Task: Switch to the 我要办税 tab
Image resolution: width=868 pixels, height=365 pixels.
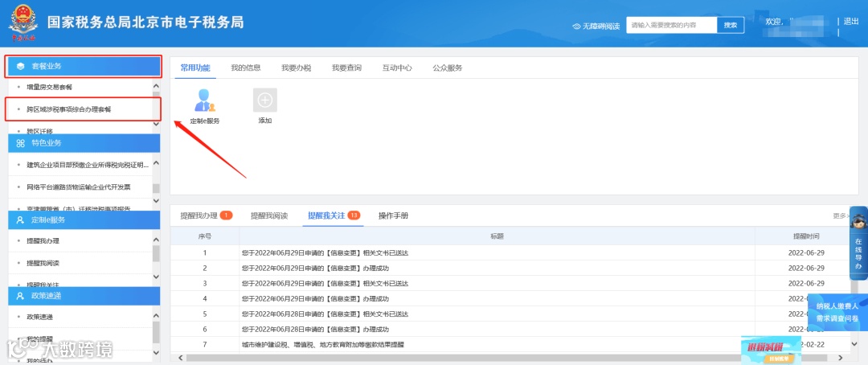Action: [x=296, y=68]
